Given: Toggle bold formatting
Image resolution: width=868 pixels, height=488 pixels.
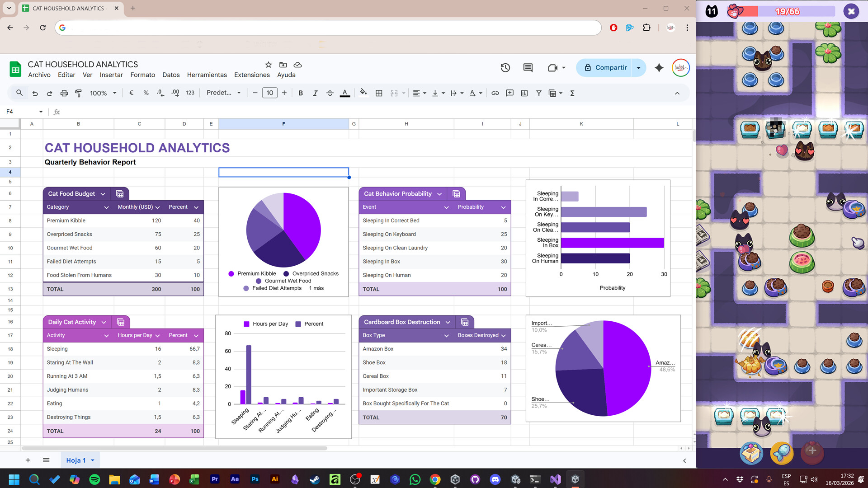Looking at the screenshot, I should [301, 93].
